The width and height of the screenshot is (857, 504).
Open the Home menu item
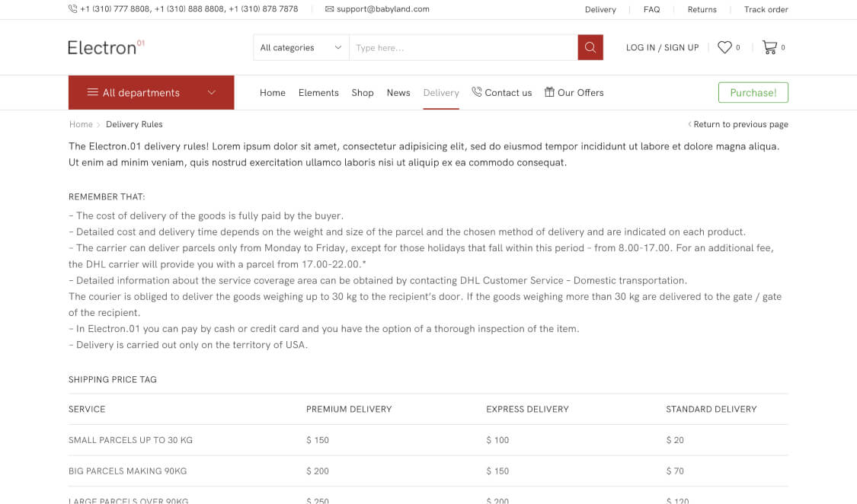click(x=272, y=93)
